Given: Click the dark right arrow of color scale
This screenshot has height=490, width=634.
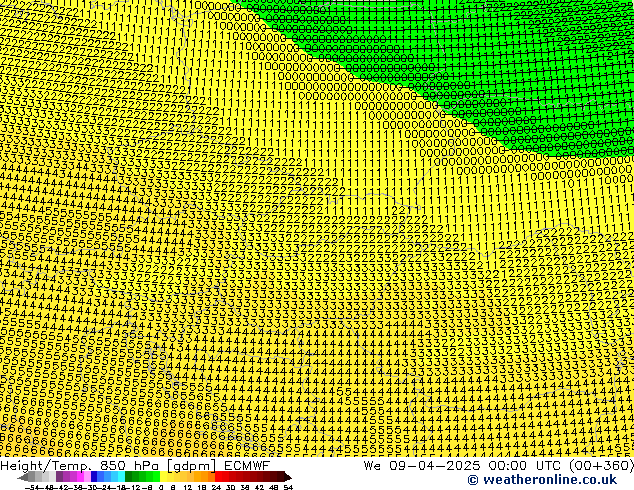Looking at the screenshot, I should pyautogui.click(x=287, y=477).
